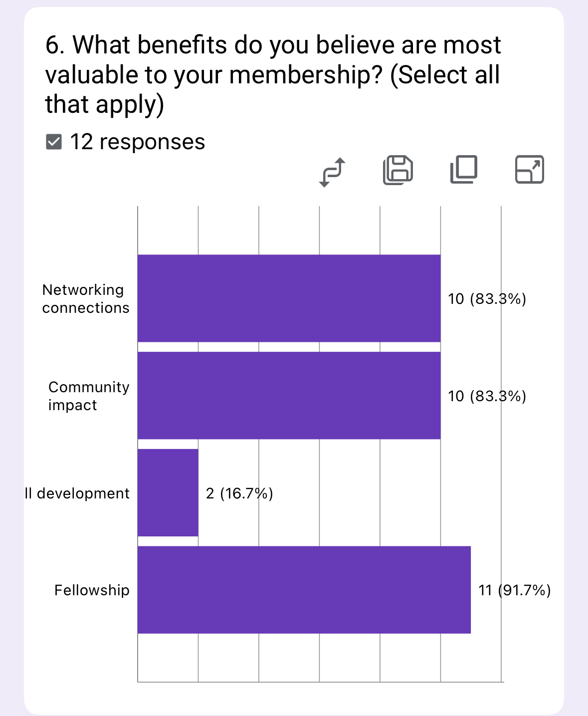Select the Networking connections bar
Screen dimensions: 588x716
pos(289,298)
